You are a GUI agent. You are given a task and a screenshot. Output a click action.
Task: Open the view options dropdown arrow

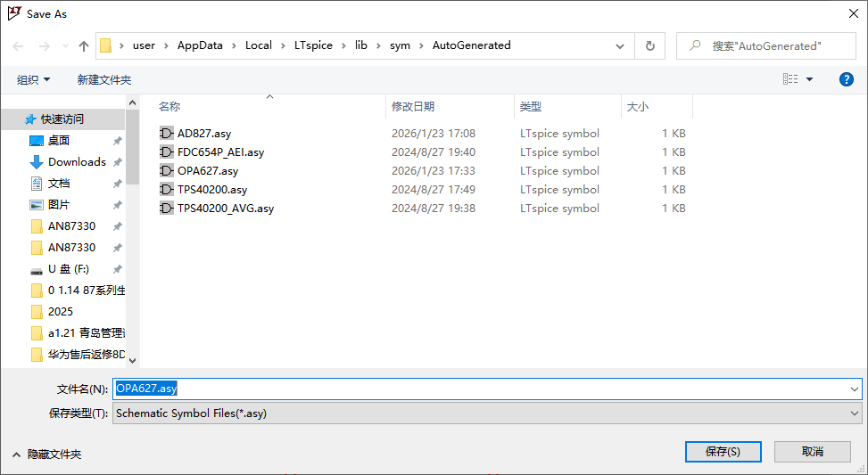[810, 79]
